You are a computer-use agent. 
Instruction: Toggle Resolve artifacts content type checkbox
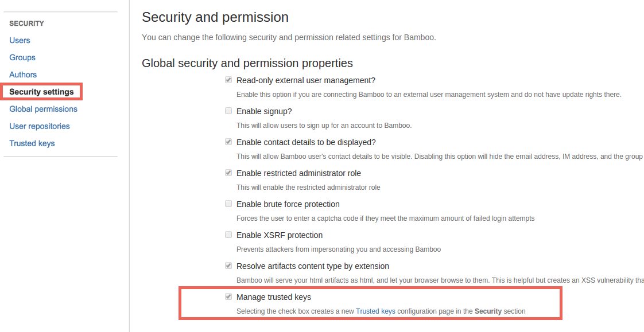pyautogui.click(x=228, y=266)
